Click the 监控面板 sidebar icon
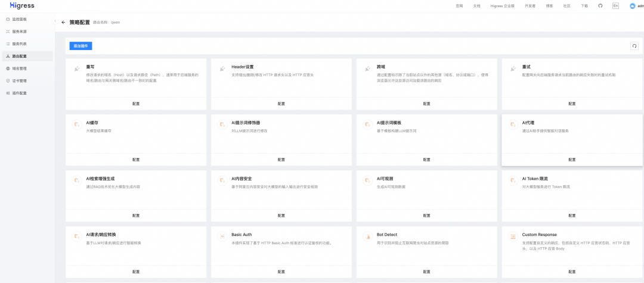The width and height of the screenshot is (644, 283). coord(8,19)
